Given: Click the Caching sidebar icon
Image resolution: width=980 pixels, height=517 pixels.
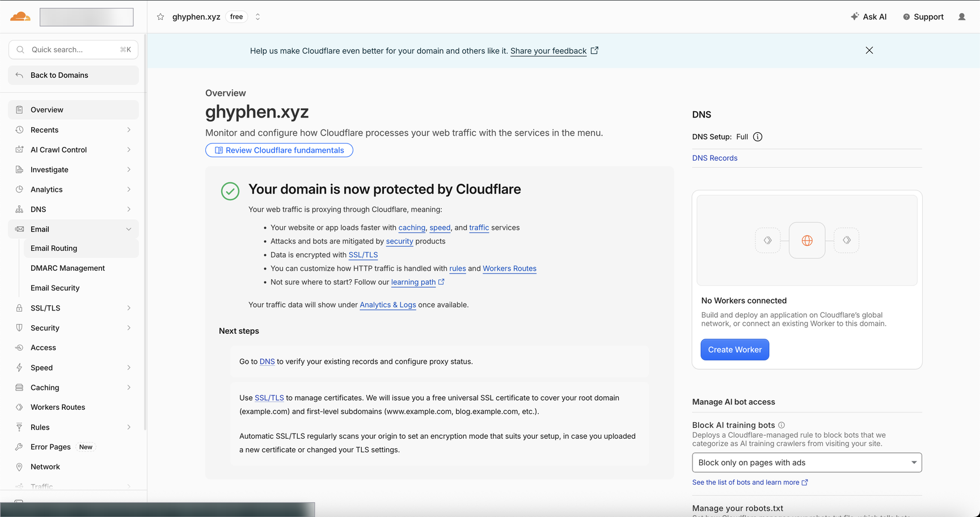Looking at the screenshot, I should pyautogui.click(x=19, y=388).
